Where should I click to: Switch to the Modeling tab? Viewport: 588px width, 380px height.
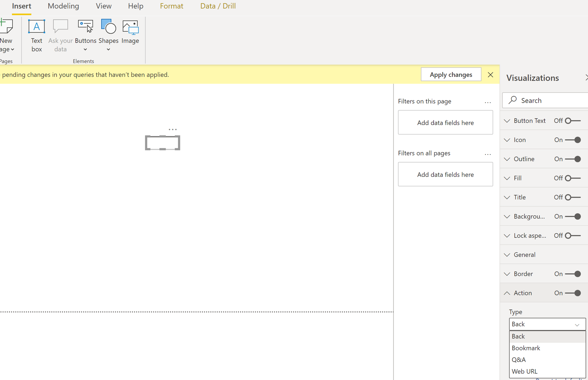(x=63, y=6)
